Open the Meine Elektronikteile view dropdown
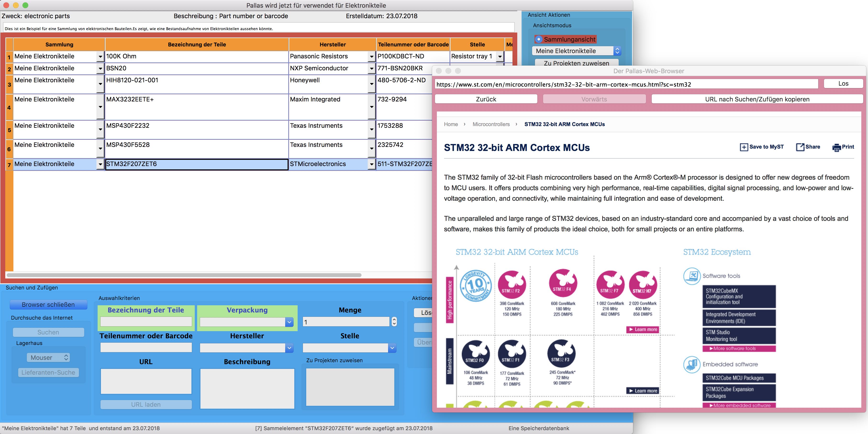The height and width of the screenshot is (434, 868). pyautogui.click(x=576, y=51)
